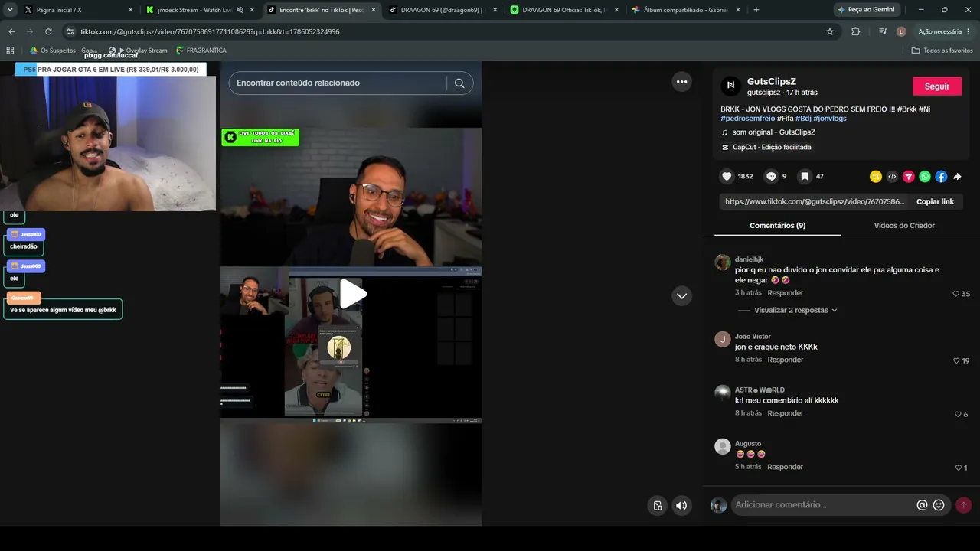Click the browser address bar URL
This screenshot has height=551, width=980.
point(210,32)
